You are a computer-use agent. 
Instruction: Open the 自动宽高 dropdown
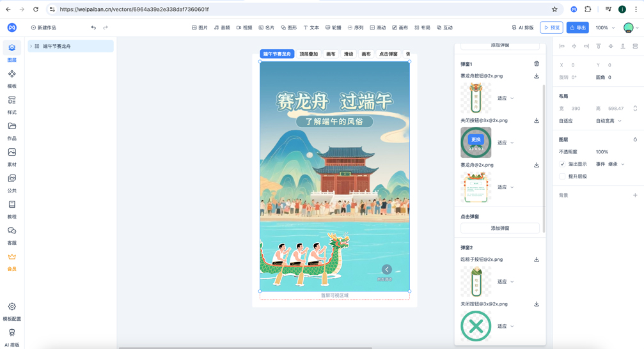pos(608,121)
